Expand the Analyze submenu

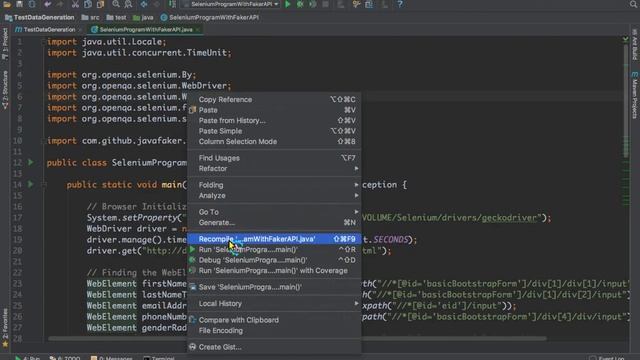coord(274,196)
